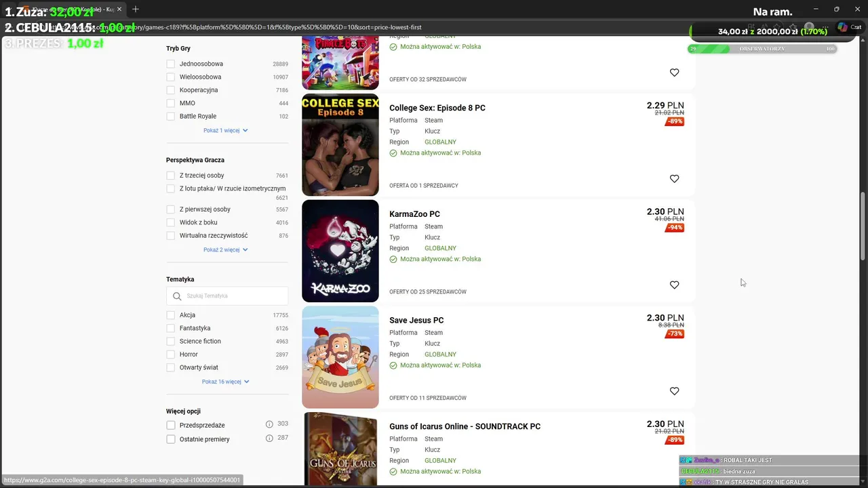
Task: Open a new browser tab with plus
Action: click(x=136, y=9)
